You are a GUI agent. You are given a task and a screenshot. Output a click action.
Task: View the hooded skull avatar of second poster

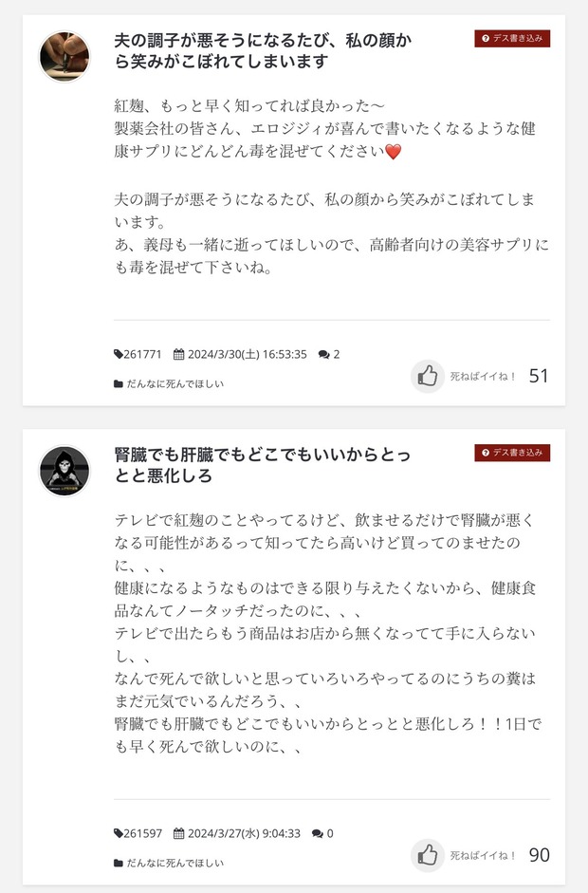click(64, 471)
